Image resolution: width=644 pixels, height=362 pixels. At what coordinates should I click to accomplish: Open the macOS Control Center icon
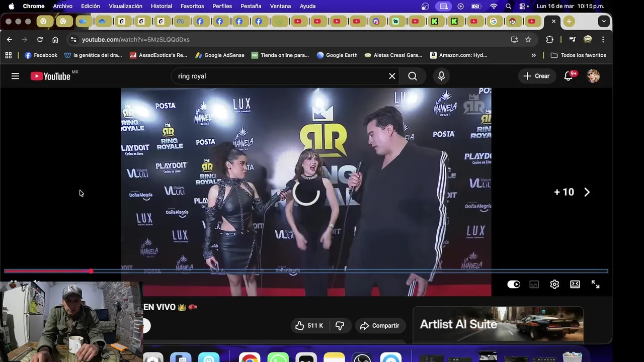click(x=524, y=6)
